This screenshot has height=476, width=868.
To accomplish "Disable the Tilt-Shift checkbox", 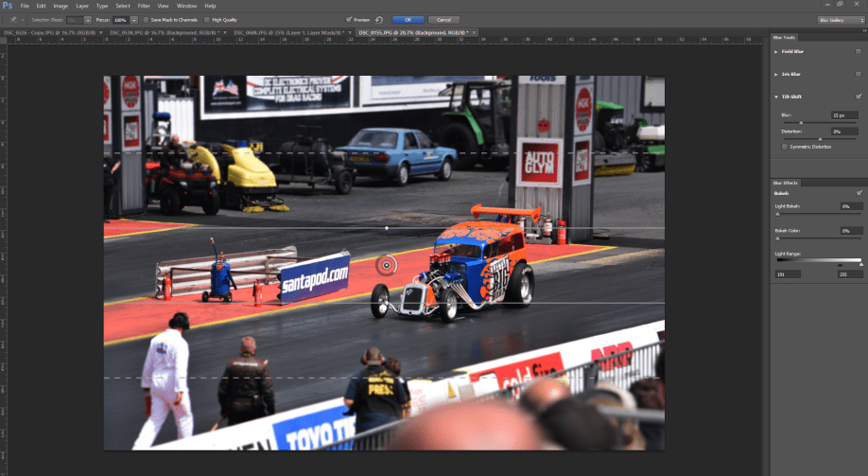I will coord(859,97).
